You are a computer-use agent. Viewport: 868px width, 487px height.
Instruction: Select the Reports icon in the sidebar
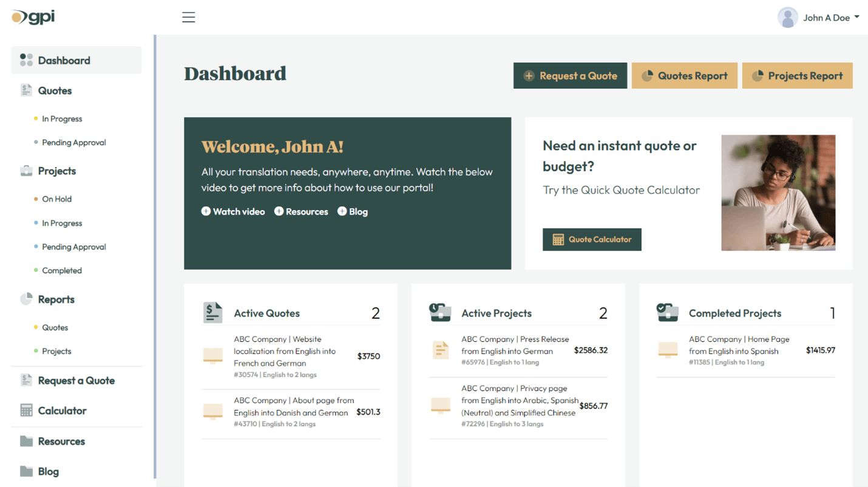coord(25,299)
